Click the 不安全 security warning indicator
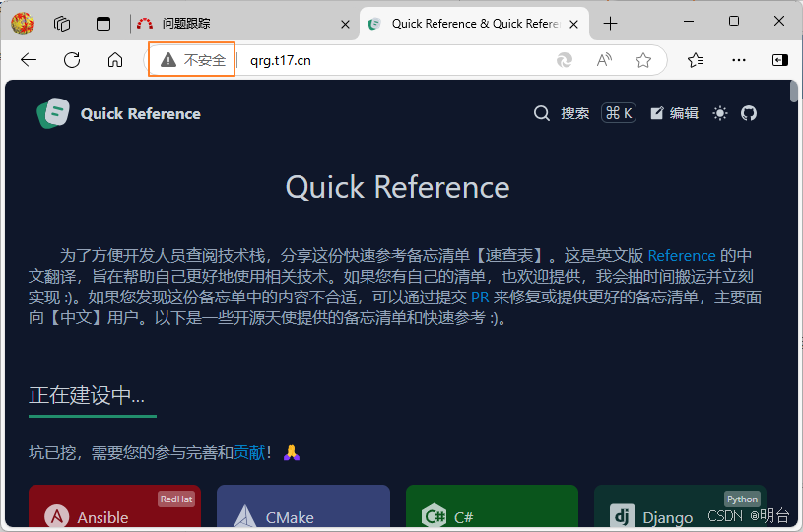 coord(192,60)
